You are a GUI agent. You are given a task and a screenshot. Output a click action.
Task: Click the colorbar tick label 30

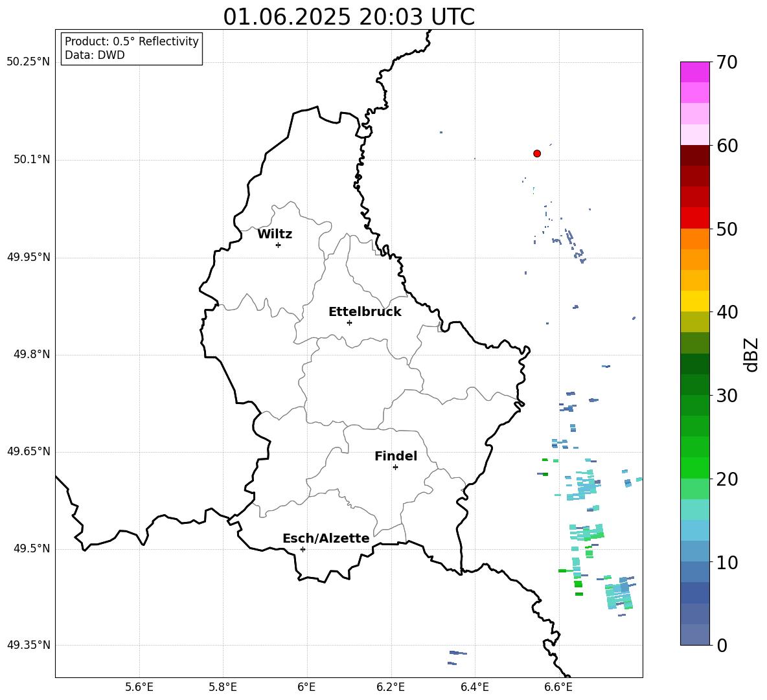pyautogui.click(x=727, y=396)
